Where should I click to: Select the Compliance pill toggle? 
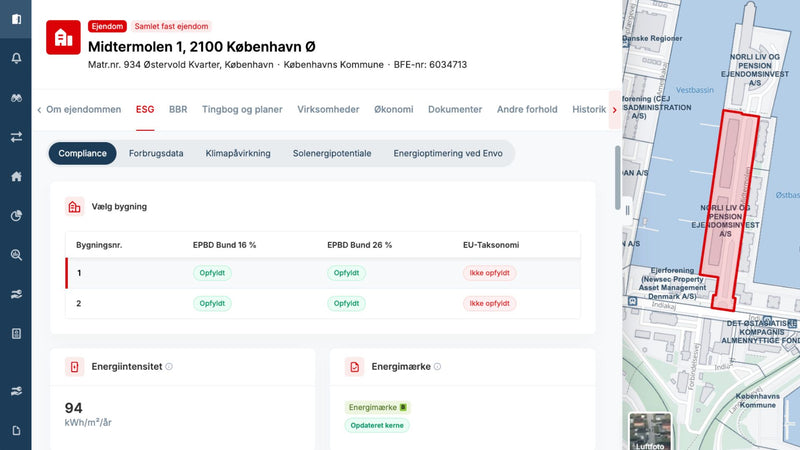click(82, 153)
